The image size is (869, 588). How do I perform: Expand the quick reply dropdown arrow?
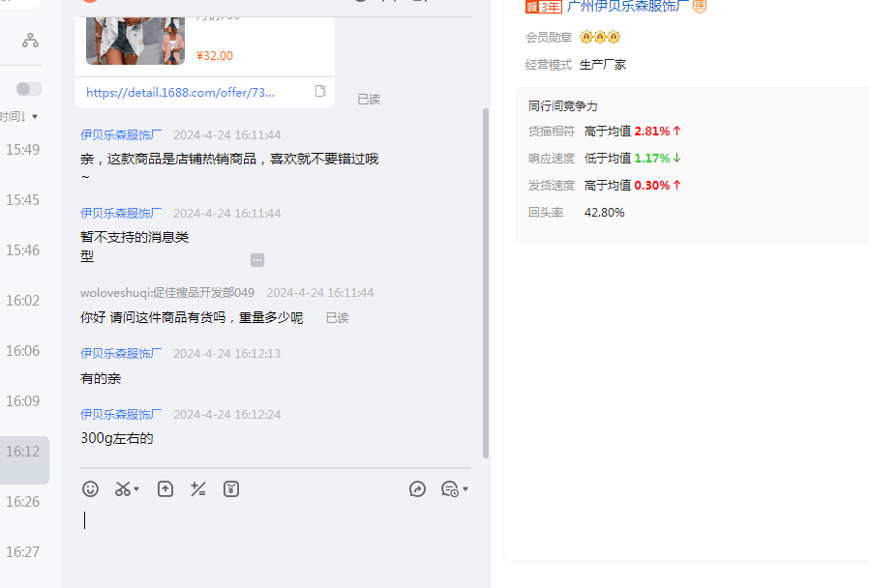465,489
